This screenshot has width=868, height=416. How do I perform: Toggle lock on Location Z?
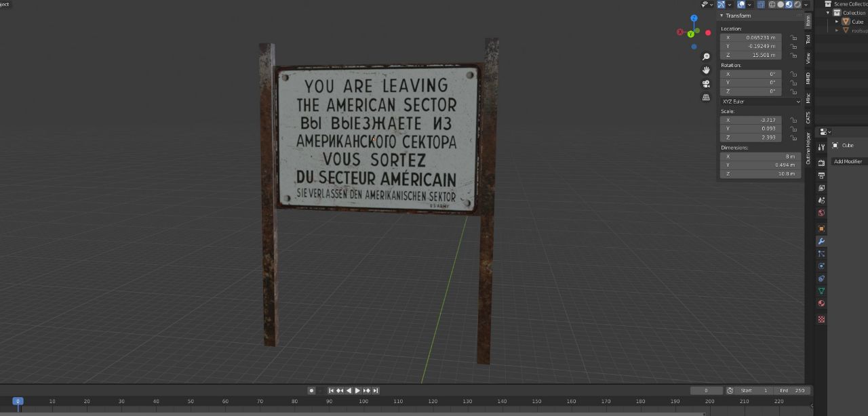[x=793, y=56]
